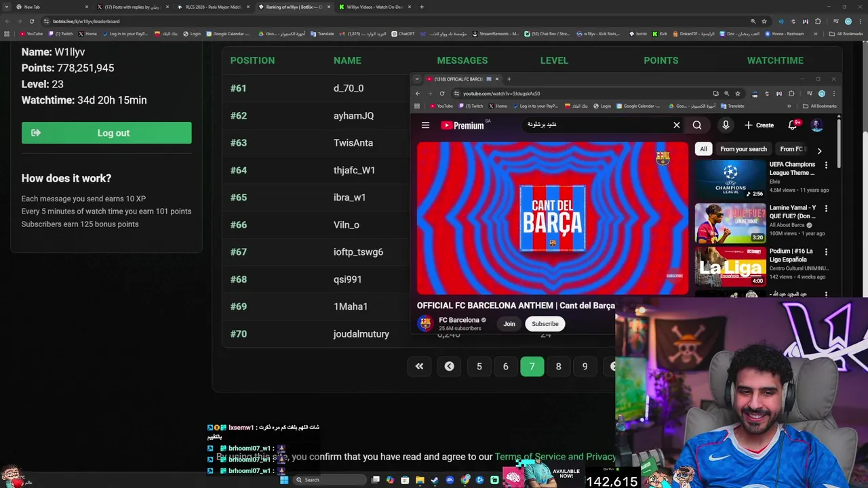
Task: Open Steam from the taskbar
Action: click(x=435, y=480)
